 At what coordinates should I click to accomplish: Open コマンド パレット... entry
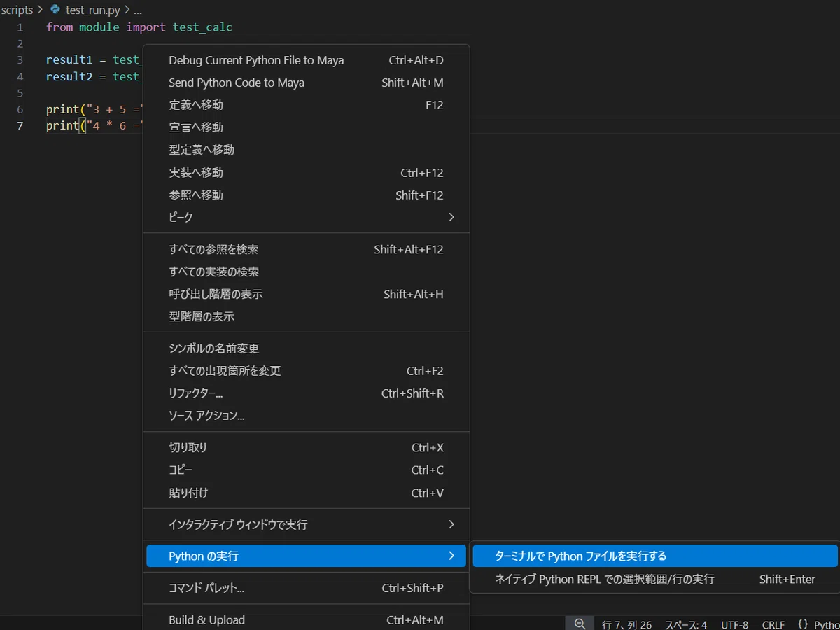[306, 588]
